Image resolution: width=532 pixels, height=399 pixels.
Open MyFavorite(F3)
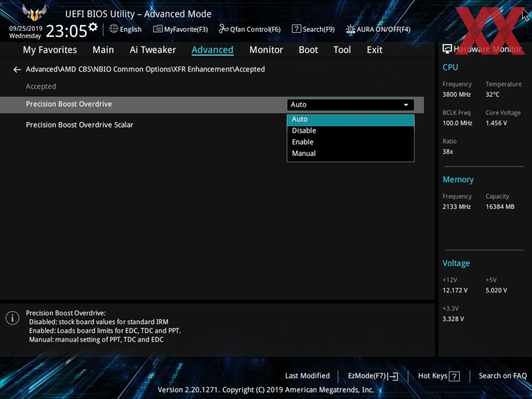click(180, 29)
